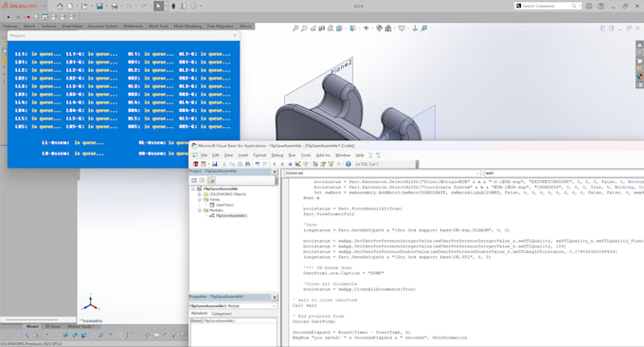The height and width of the screenshot is (347, 644).
Task: Click the (Name) property value field
Action: (x=240, y=320)
